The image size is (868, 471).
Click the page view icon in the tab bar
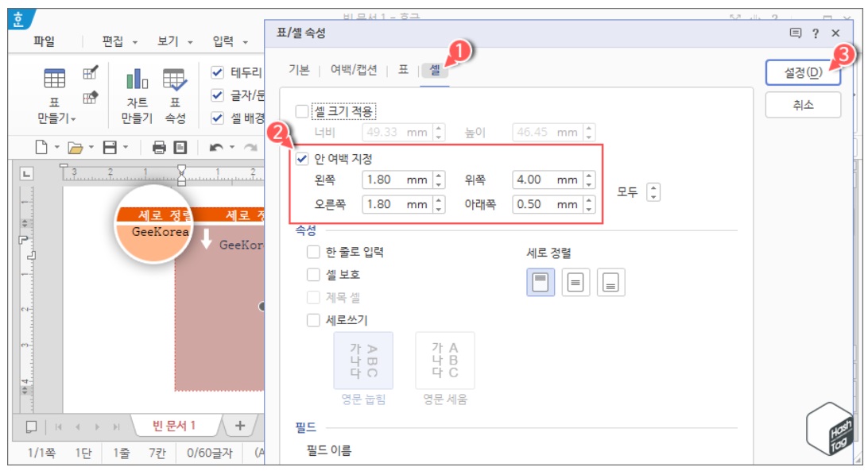[x=32, y=427]
